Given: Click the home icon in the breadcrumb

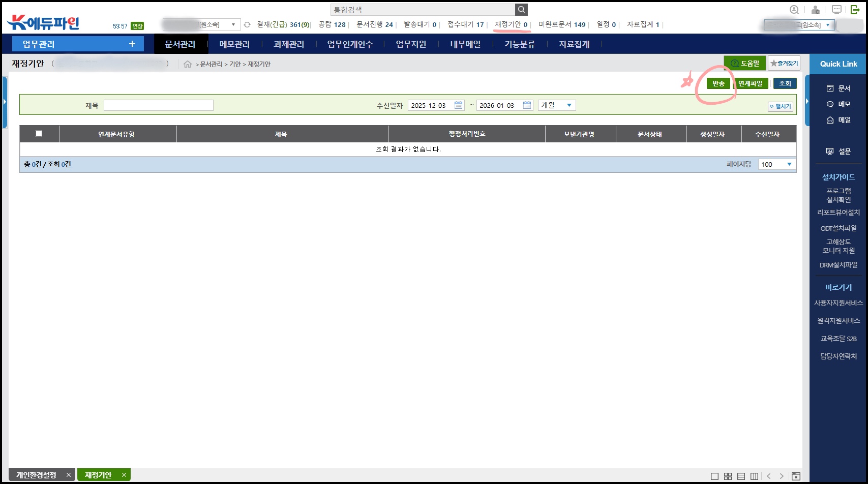Looking at the screenshot, I should coord(188,64).
